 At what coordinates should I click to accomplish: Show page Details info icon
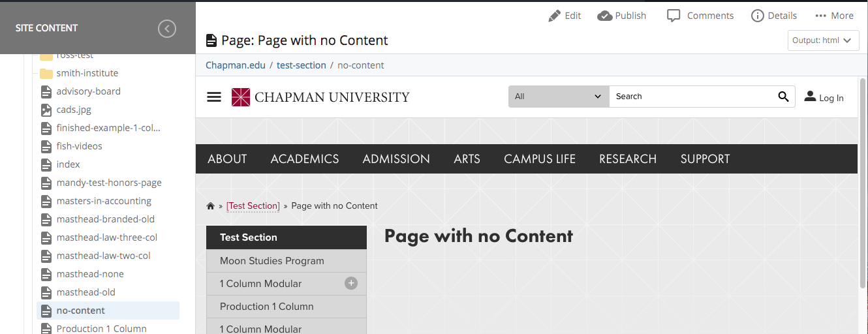coord(757,16)
